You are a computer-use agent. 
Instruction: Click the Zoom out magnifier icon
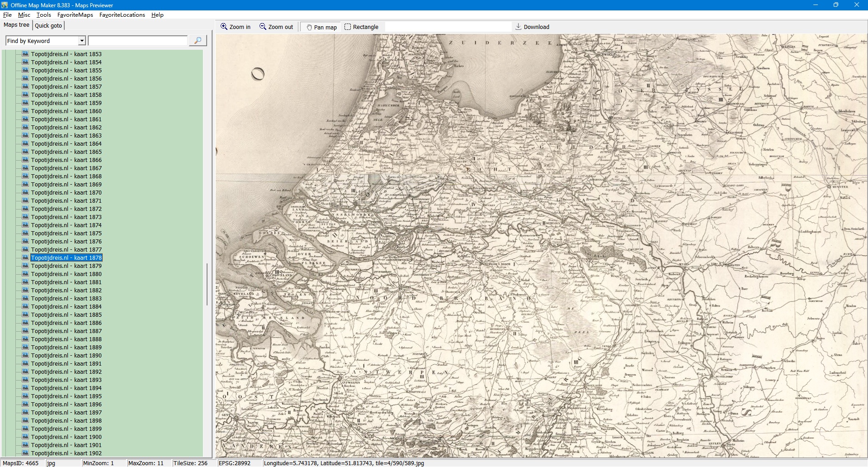[x=263, y=27]
